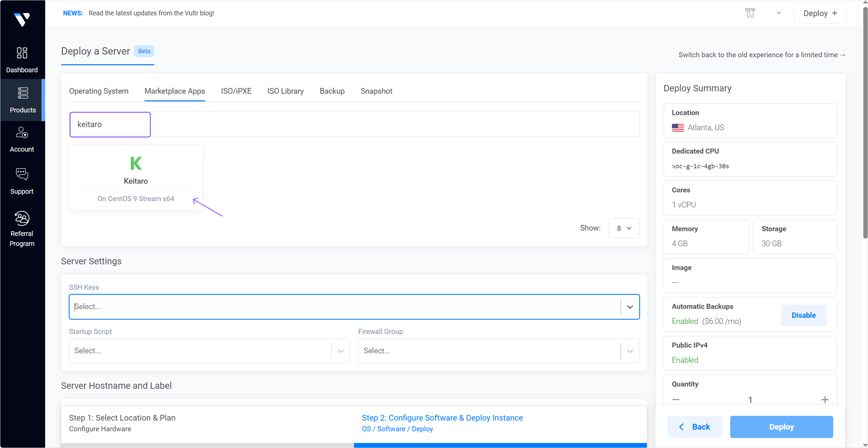
Task: Click Switch back to the old experience link
Action: pos(762,55)
